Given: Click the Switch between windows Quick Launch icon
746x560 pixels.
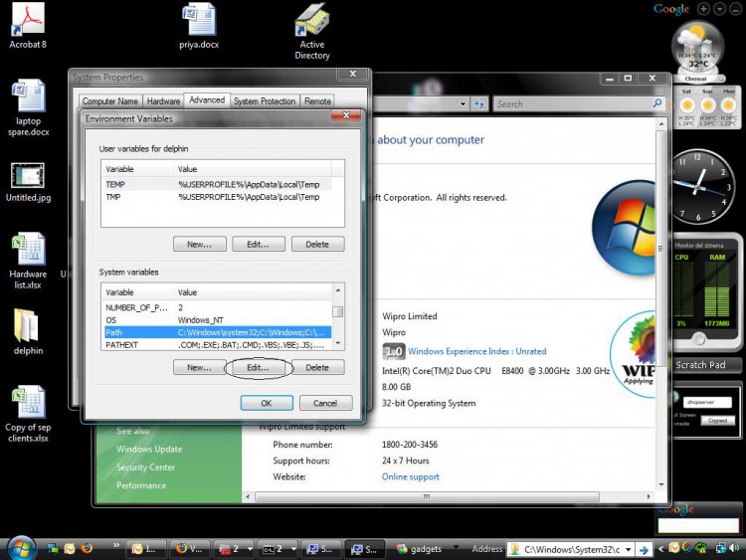Looking at the screenshot, I should (53, 549).
